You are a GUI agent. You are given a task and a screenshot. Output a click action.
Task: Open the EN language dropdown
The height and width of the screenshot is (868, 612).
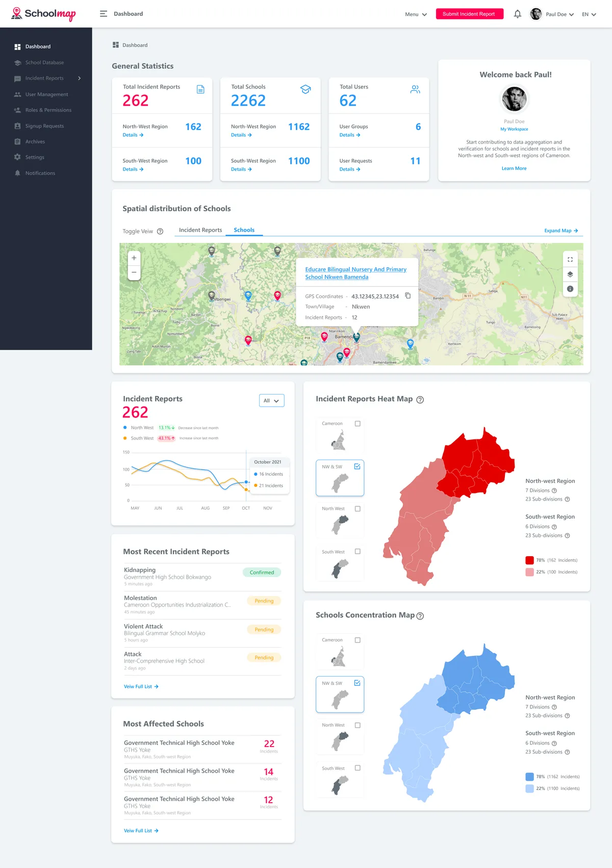pos(589,14)
